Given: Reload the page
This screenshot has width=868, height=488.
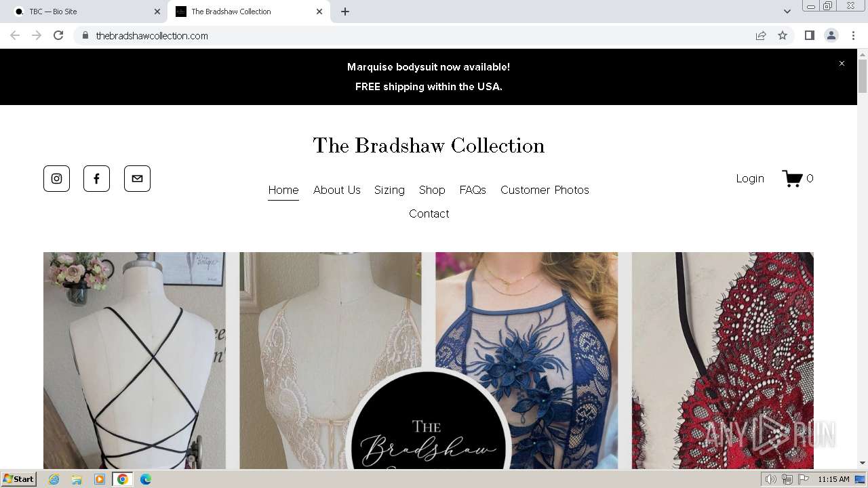Looking at the screenshot, I should coord(58,35).
